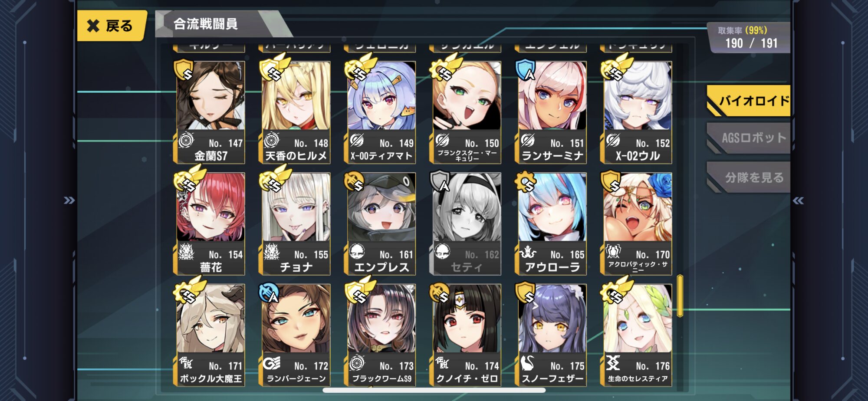This screenshot has height=401, width=868.
Task: Click the G emblem on ランバージェーン card
Action: [271, 363]
